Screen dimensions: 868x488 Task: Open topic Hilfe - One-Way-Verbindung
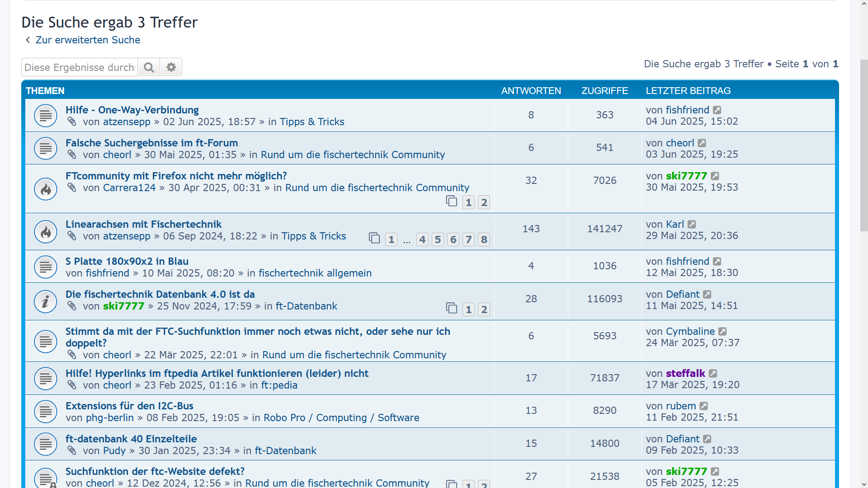coord(132,110)
